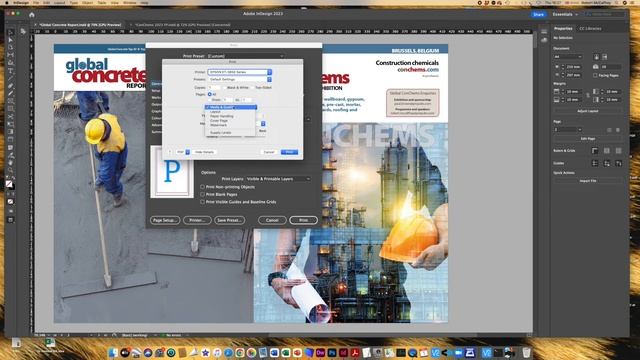Select the Scissors tool
Image resolution: width=640 pixels, height=360 pixels.
(x=11, y=116)
